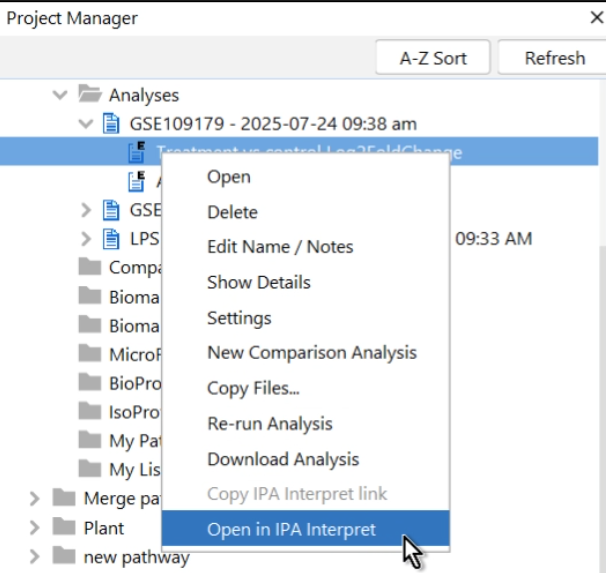Click the Merge folder icon
Screen dimensions: 606x573
pos(64,498)
